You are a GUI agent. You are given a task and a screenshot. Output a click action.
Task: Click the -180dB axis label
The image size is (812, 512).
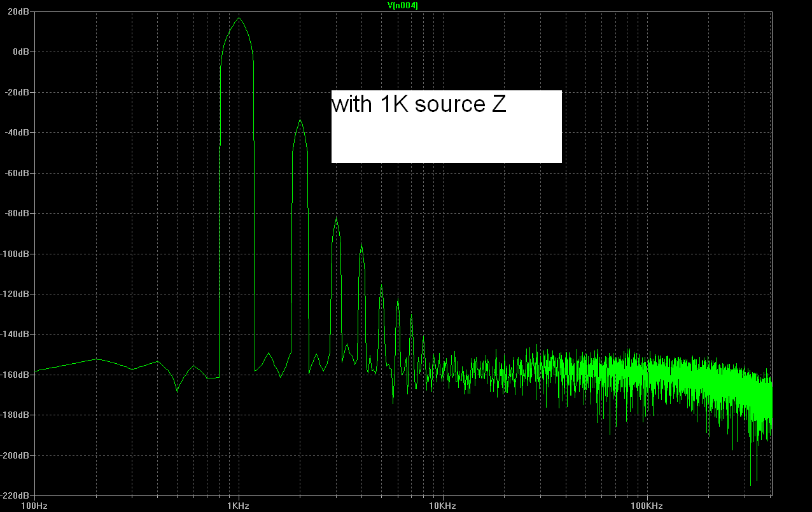click(15, 415)
